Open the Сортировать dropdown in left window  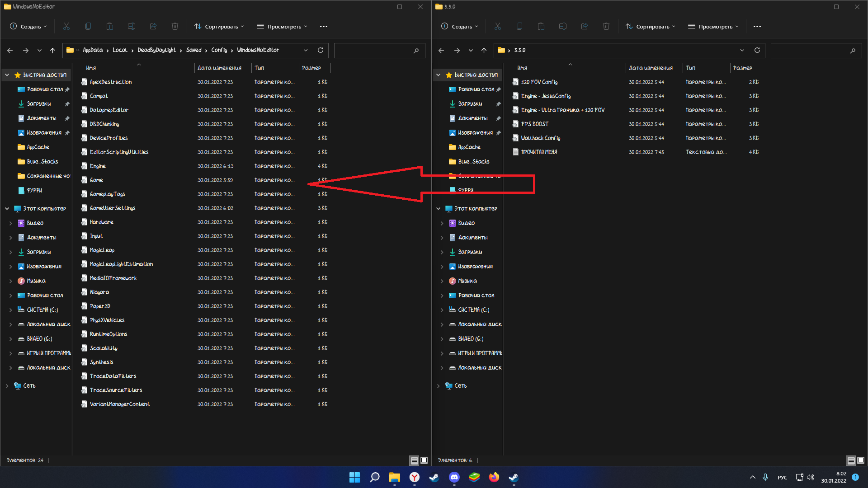(219, 26)
